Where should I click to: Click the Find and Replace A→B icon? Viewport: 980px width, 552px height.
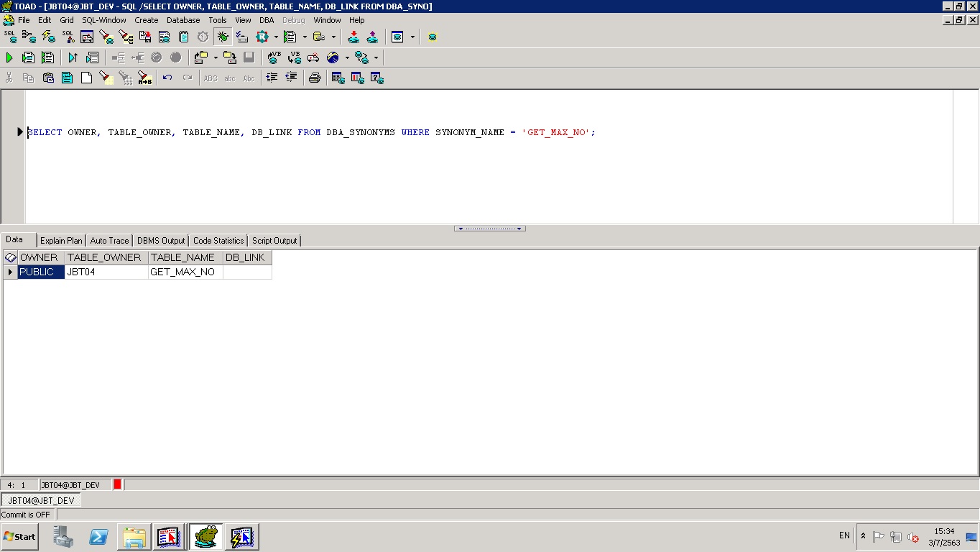pyautogui.click(x=144, y=78)
